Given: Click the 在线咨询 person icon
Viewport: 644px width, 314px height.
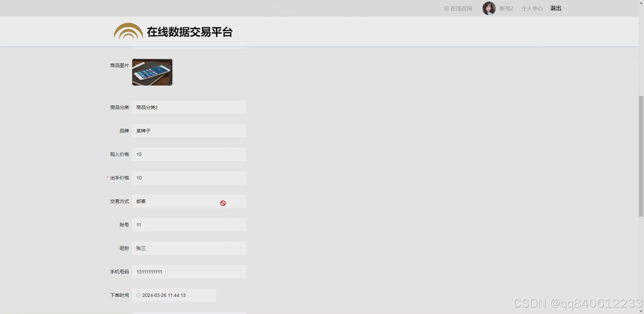Looking at the screenshot, I should click(446, 8).
